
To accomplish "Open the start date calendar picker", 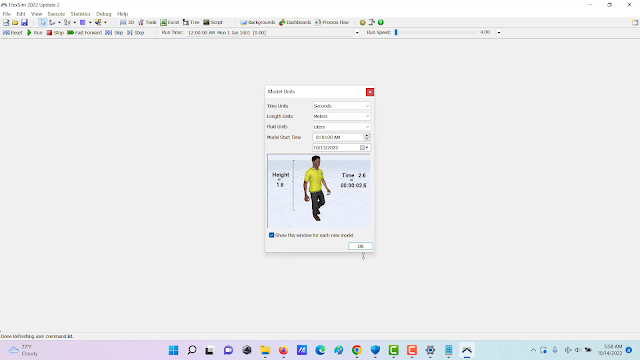I will (x=364, y=148).
